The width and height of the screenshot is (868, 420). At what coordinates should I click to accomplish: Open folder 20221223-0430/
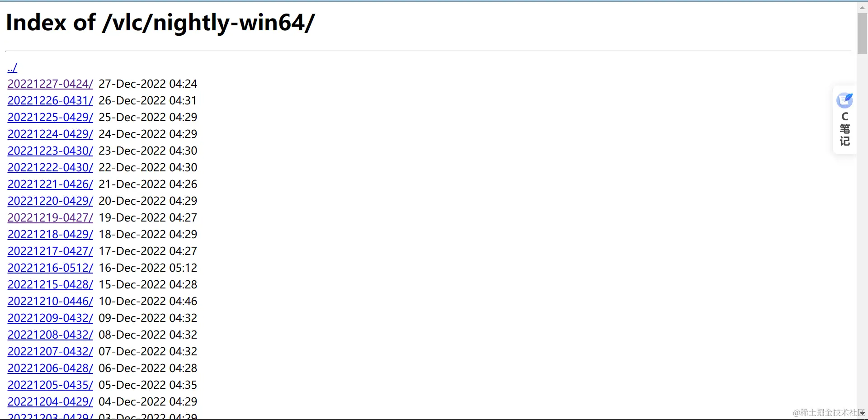[x=50, y=151]
